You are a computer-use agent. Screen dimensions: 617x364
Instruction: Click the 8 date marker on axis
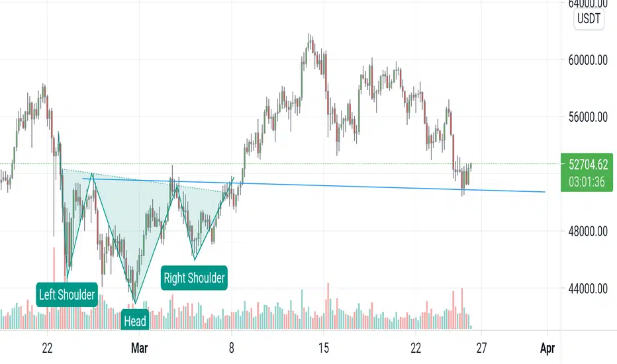click(x=232, y=348)
